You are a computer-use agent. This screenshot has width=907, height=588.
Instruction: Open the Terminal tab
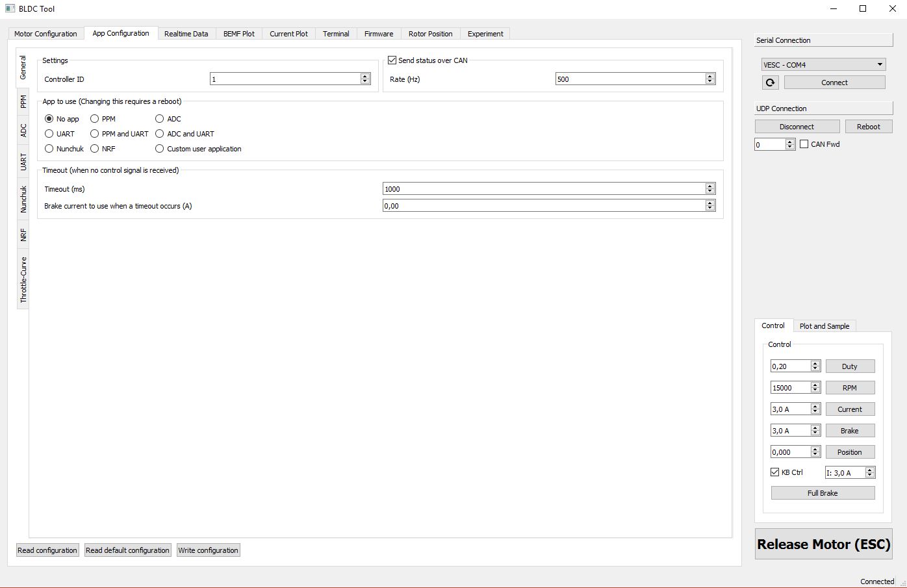(336, 34)
